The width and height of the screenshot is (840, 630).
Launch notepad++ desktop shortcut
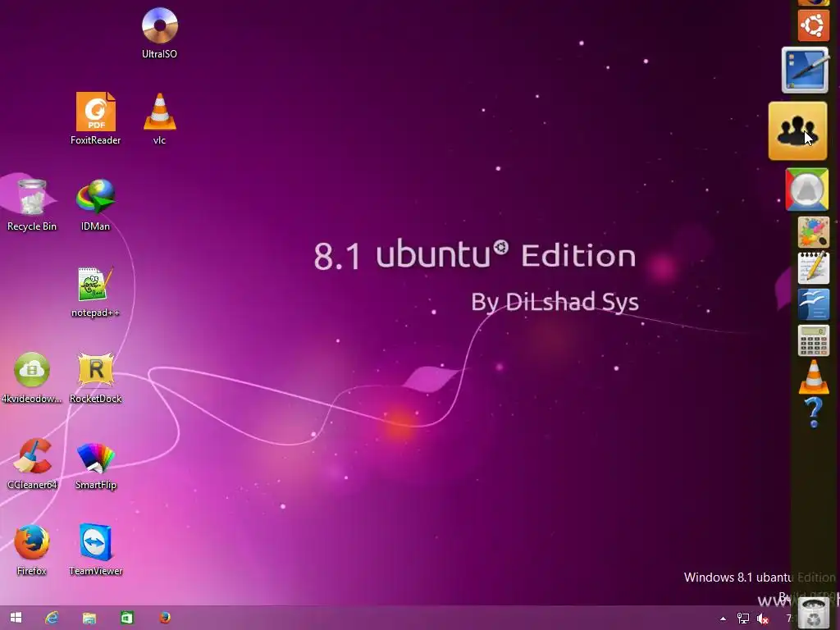95,292
